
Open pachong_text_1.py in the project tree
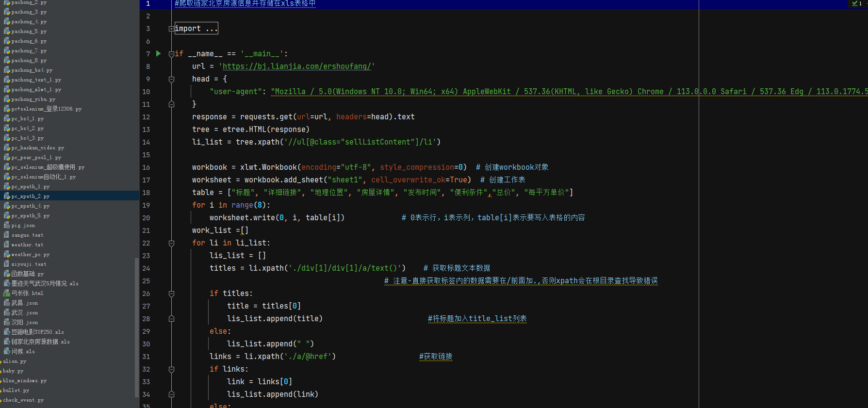pos(36,80)
